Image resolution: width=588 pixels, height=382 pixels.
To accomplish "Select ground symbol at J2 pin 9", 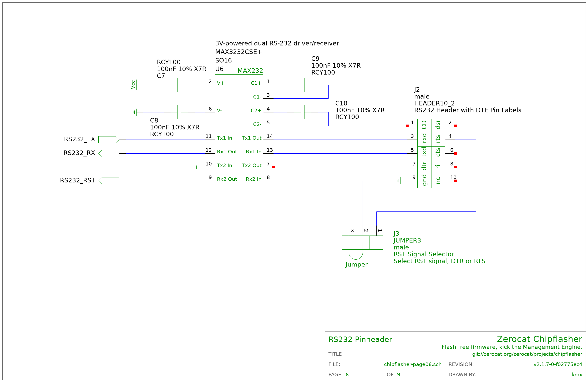I will pos(399,181).
